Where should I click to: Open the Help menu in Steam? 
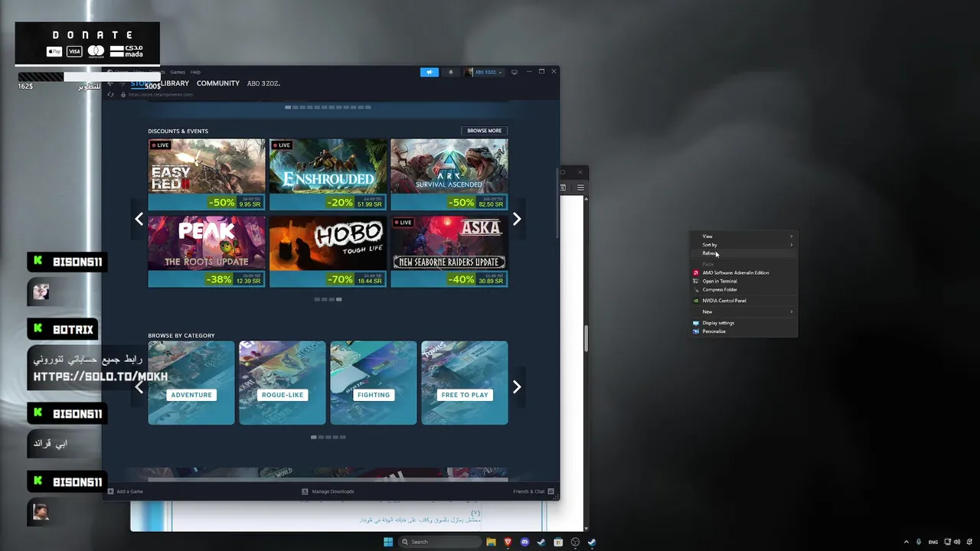click(195, 72)
